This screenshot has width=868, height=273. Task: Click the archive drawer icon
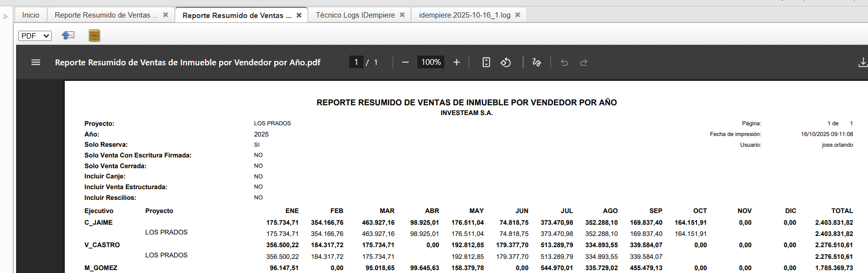(x=94, y=36)
